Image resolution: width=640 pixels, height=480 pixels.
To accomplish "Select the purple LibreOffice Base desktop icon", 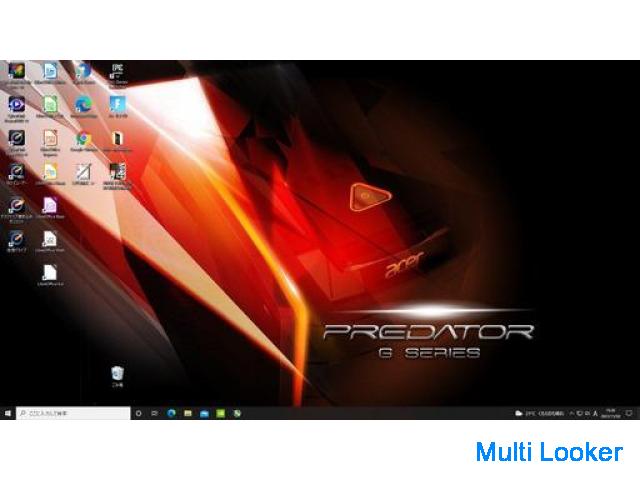I will point(49,205).
